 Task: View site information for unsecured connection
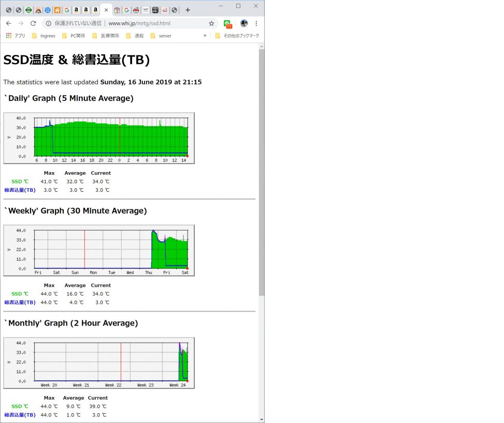coord(48,23)
